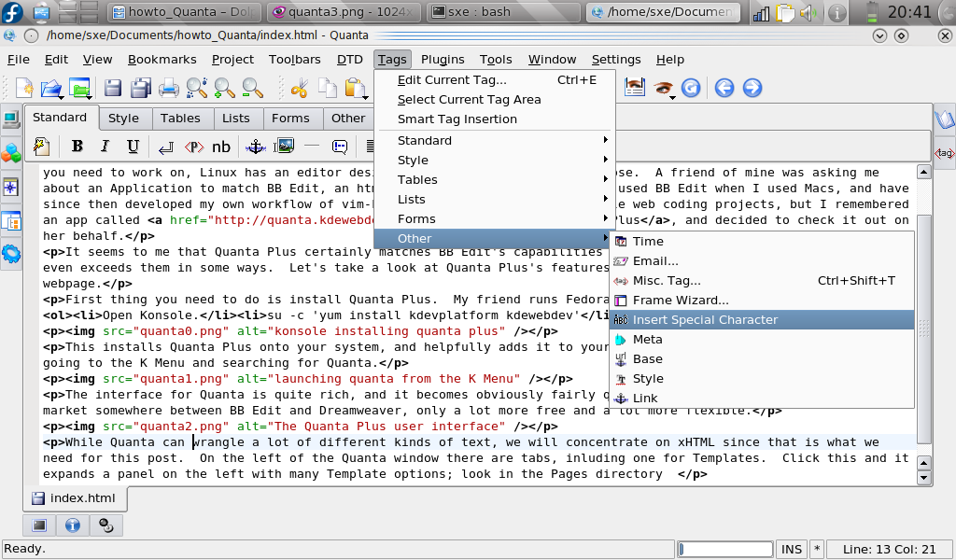This screenshot has height=560, width=956.
Task: Click the blue Forward arrow icon
Action: tap(752, 88)
